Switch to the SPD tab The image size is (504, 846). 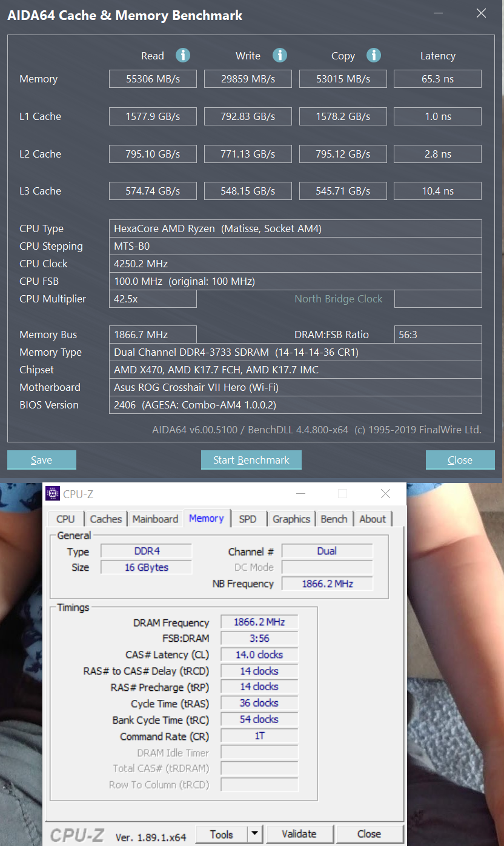click(x=247, y=519)
